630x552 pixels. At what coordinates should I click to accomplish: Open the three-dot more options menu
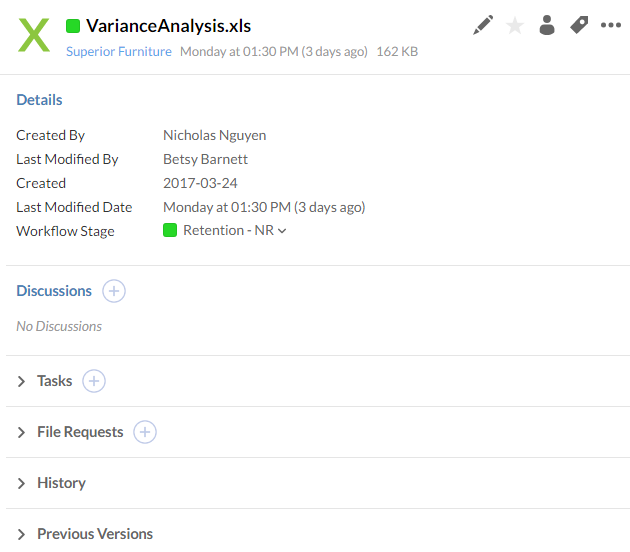[611, 26]
